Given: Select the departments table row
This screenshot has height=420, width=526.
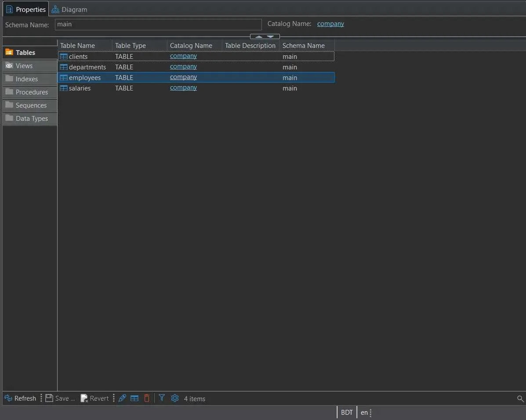Looking at the screenshot, I should (196, 67).
